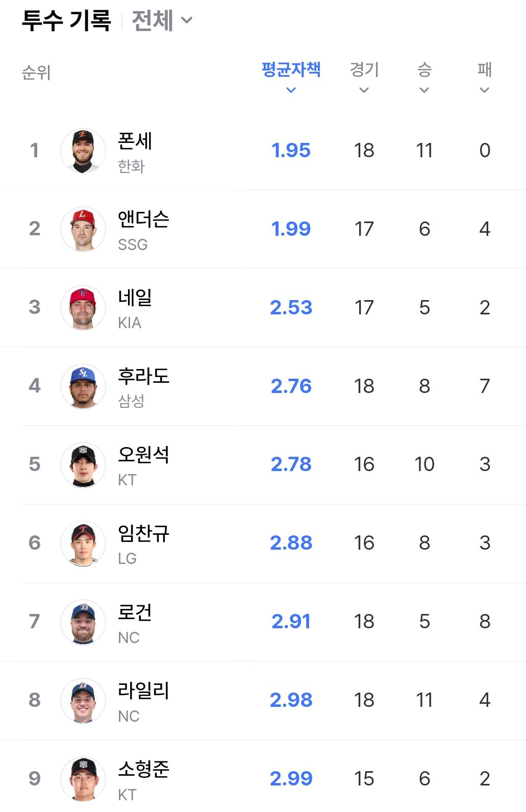This screenshot has width=526, height=812.
Task: Sort by 승 column
Action: (x=424, y=77)
